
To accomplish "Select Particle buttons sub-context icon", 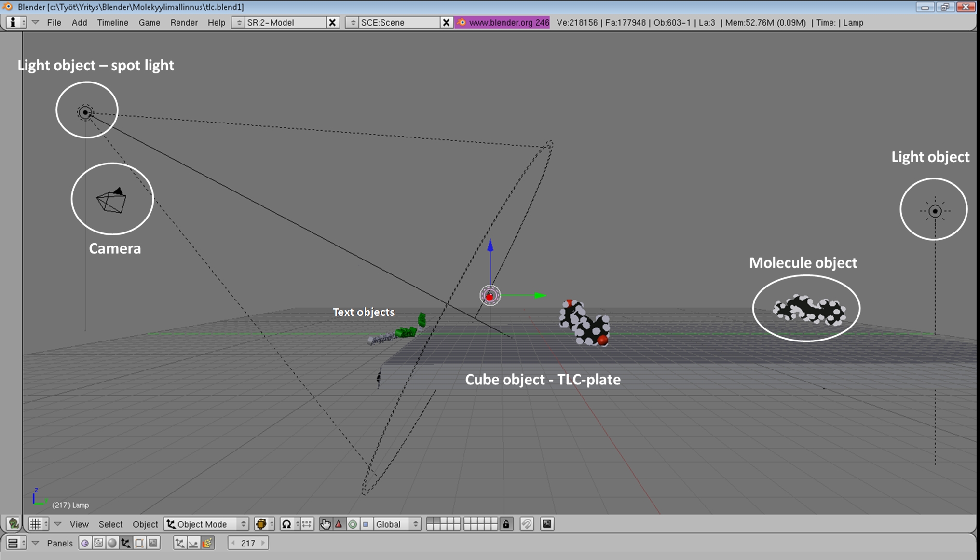I will pyautogui.click(x=207, y=543).
